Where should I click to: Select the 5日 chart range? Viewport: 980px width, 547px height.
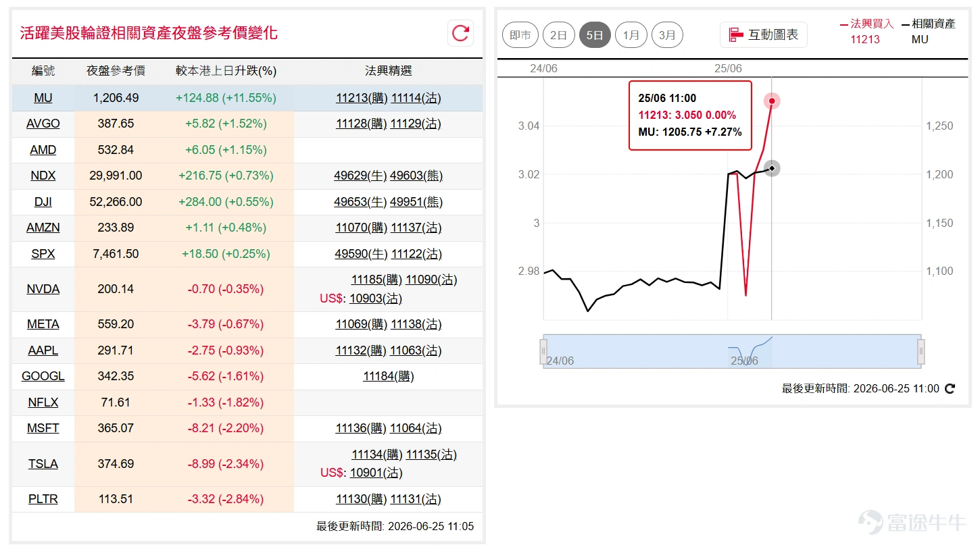click(595, 35)
